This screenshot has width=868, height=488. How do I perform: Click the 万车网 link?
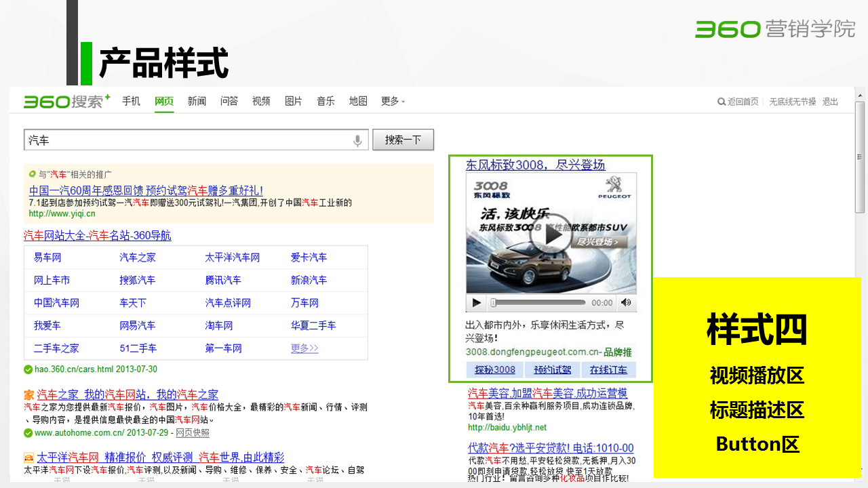tap(304, 303)
